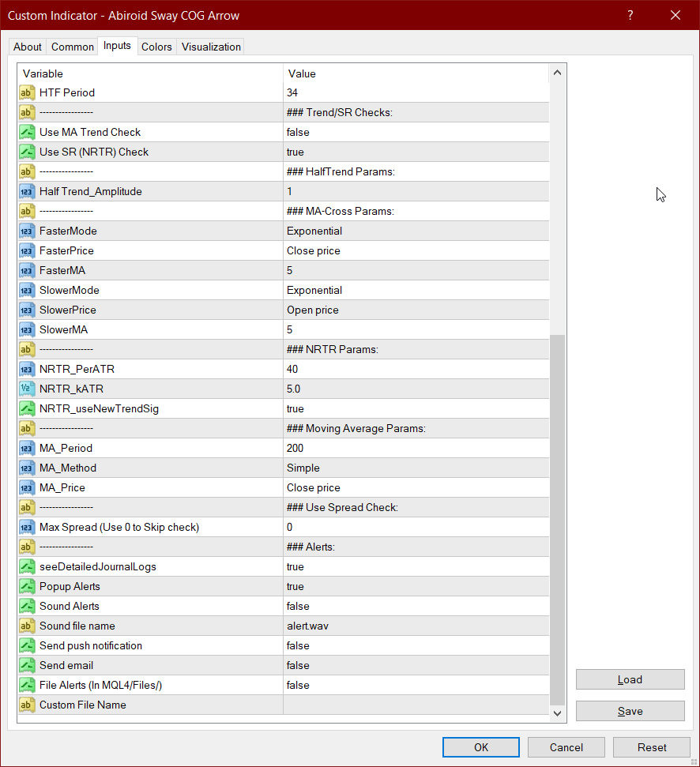
Task: Click the boolean icon for Use MA Trend Check
Action: click(x=27, y=132)
